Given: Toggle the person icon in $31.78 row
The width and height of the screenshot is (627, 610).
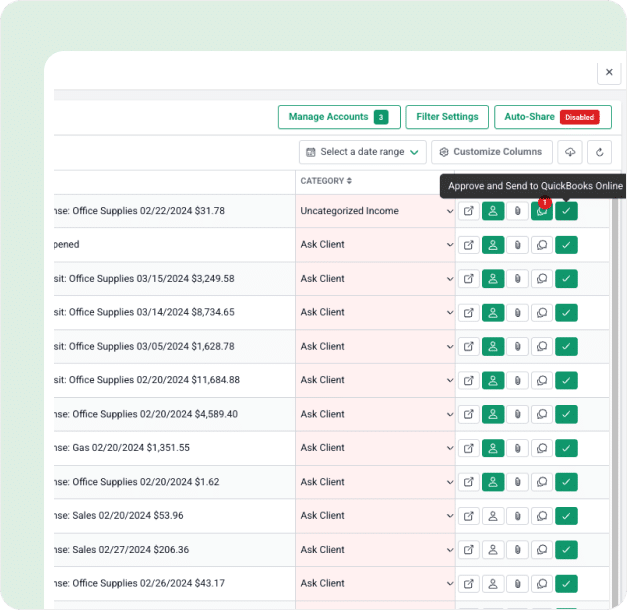Looking at the screenshot, I should 493,211.
